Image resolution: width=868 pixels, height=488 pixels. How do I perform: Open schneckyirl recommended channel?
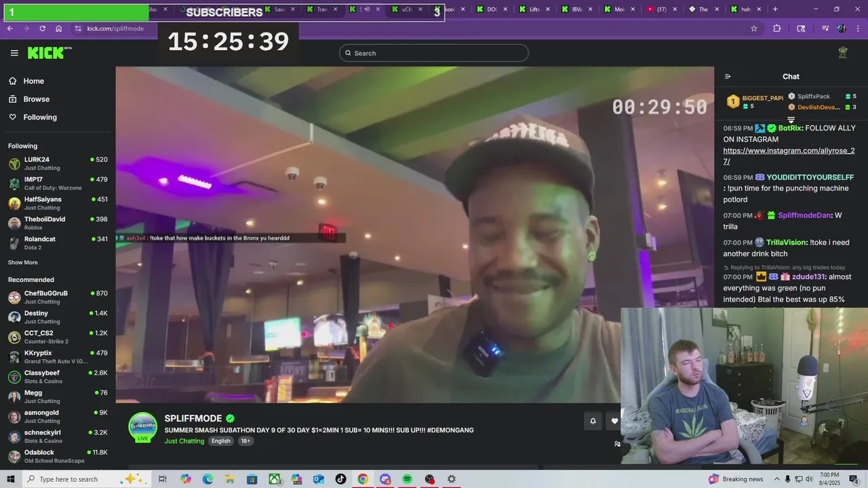[x=58, y=436]
